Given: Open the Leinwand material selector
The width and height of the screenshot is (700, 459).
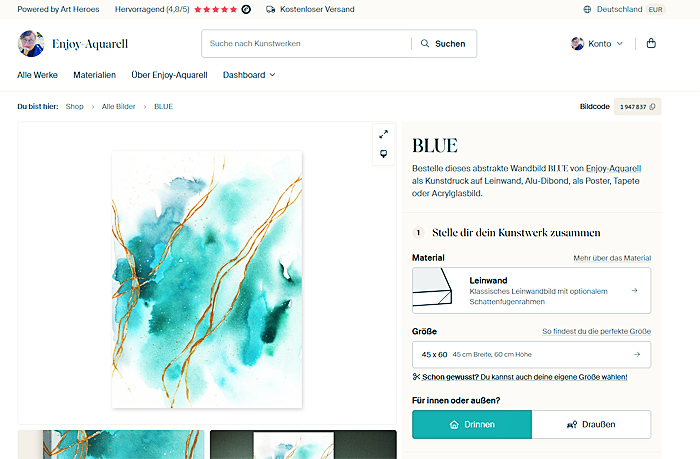Looking at the screenshot, I should (x=531, y=291).
